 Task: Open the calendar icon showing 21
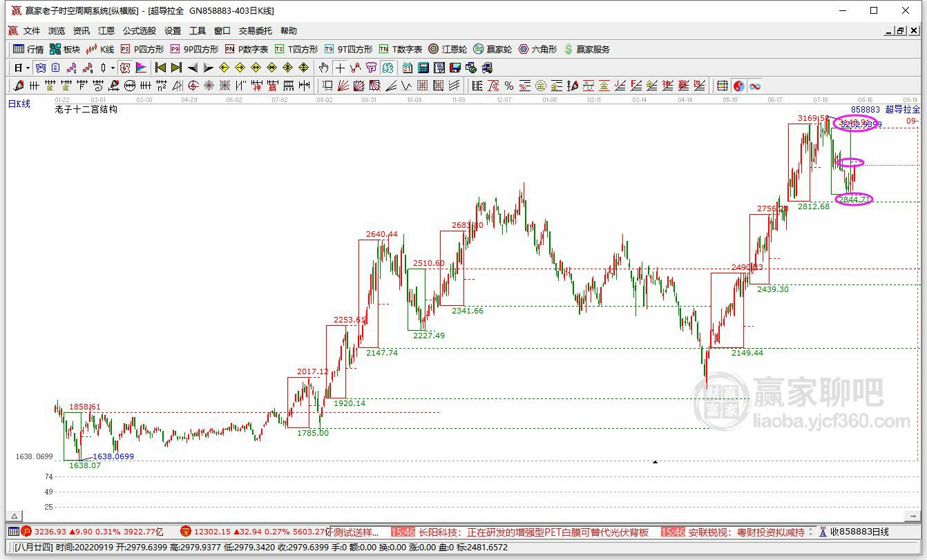(x=408, y=68)
